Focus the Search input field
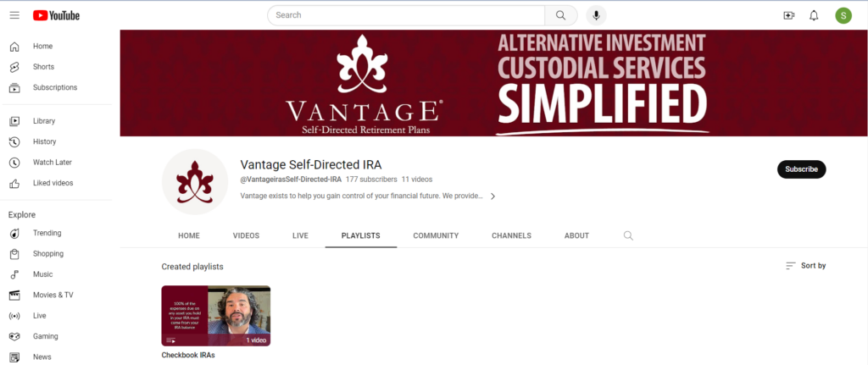This screenshot has width=868, height=365. [406, 15]
